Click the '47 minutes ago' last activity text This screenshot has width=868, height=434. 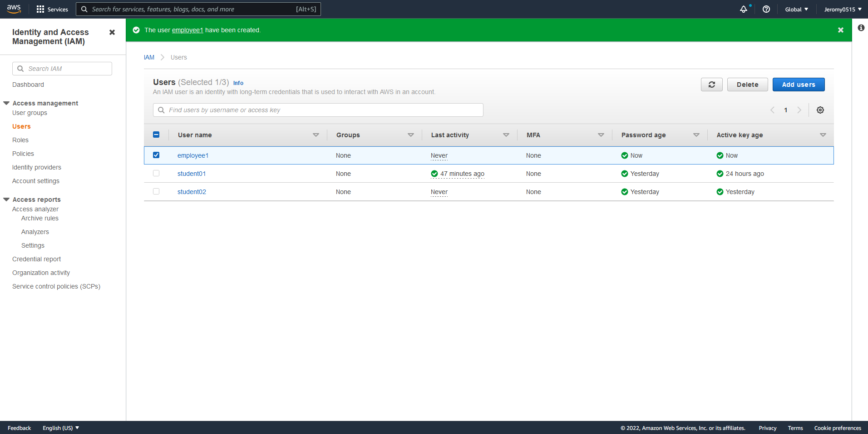pos(462,174)
